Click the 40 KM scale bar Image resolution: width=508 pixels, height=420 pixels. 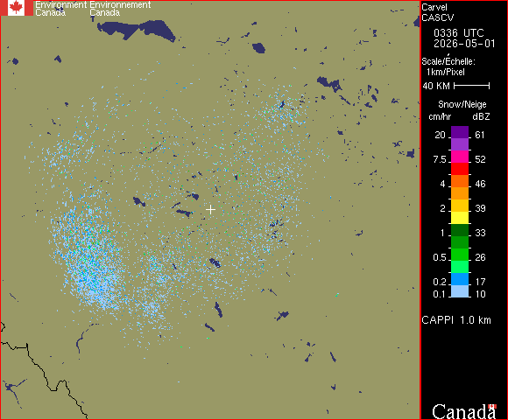(x=472, y=86)
